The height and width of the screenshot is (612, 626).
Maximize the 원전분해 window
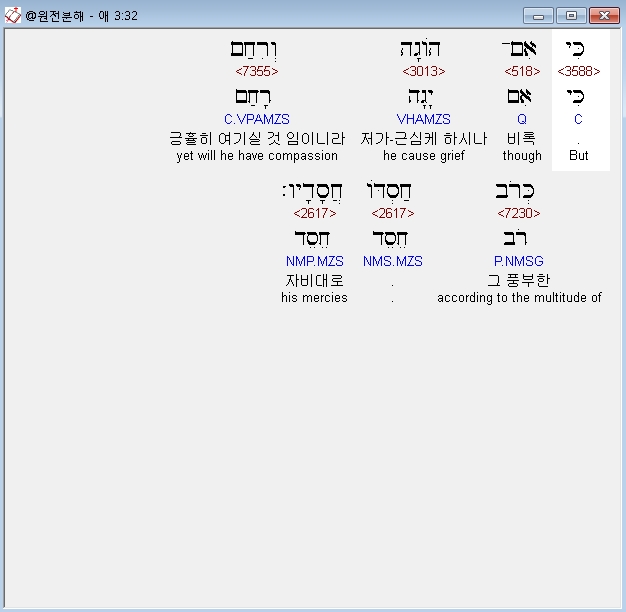point(571,16)
